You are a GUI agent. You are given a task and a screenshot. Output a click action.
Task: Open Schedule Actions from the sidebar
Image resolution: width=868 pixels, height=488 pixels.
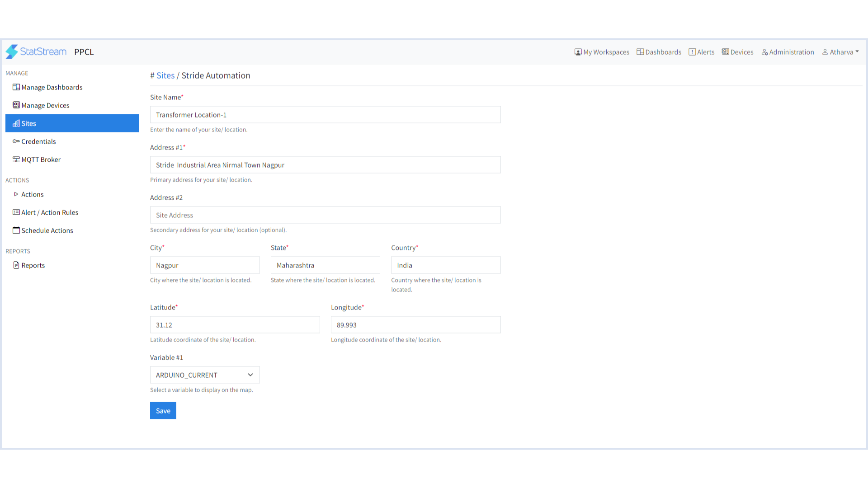[43, 230]
